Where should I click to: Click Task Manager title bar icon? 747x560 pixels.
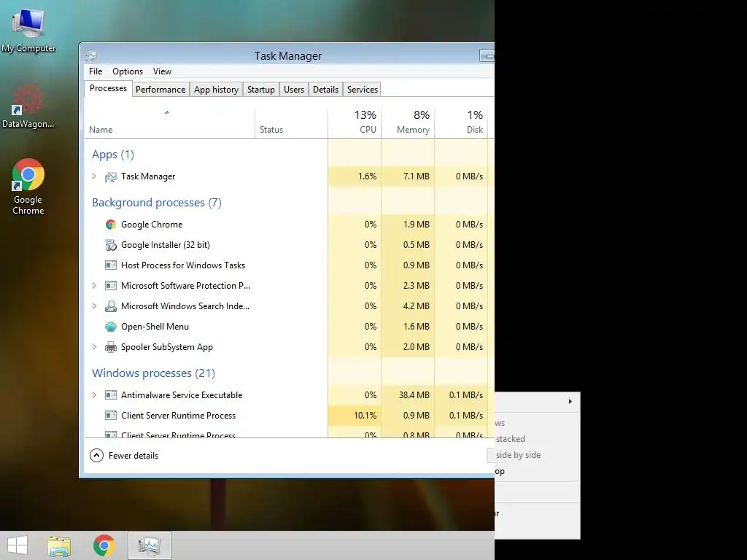tap(91, 56)
